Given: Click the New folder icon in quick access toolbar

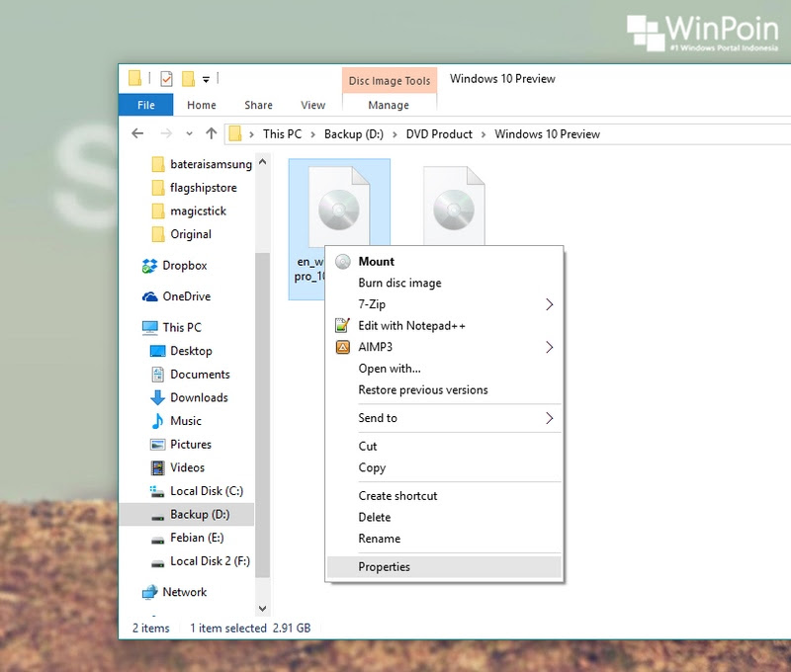Looking at the screenshot, I should (188, 79).
